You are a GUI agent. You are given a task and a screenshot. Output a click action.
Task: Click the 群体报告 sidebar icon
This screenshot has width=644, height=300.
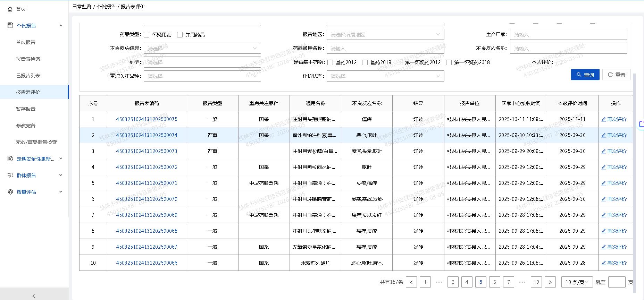(10, 175)
